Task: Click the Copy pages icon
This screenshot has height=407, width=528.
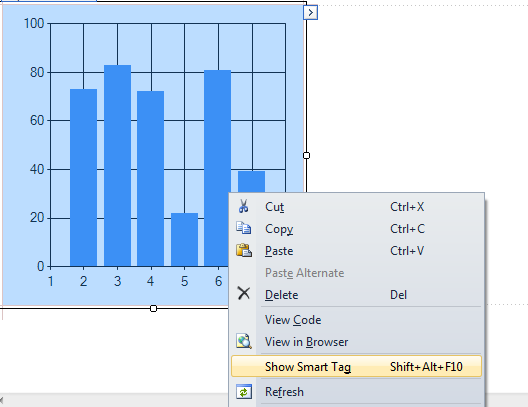Action: tap(243, 228)
